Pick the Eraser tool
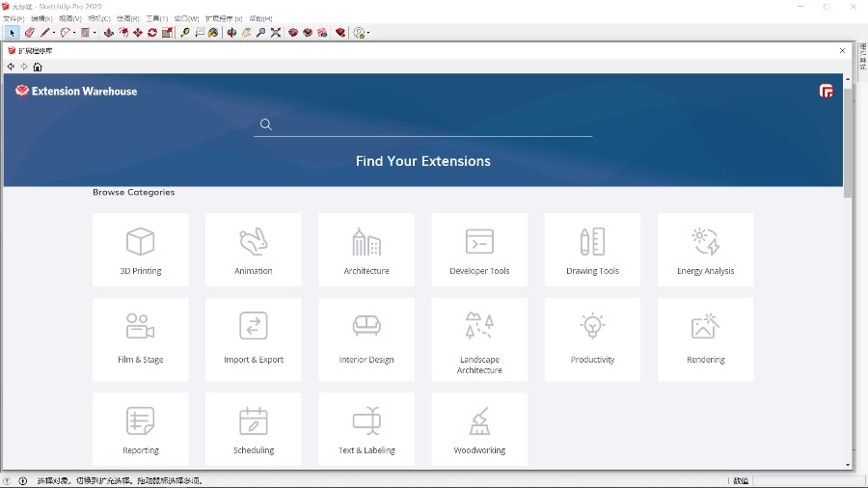The height and width of the screenshot is (488, 868). 30,33
